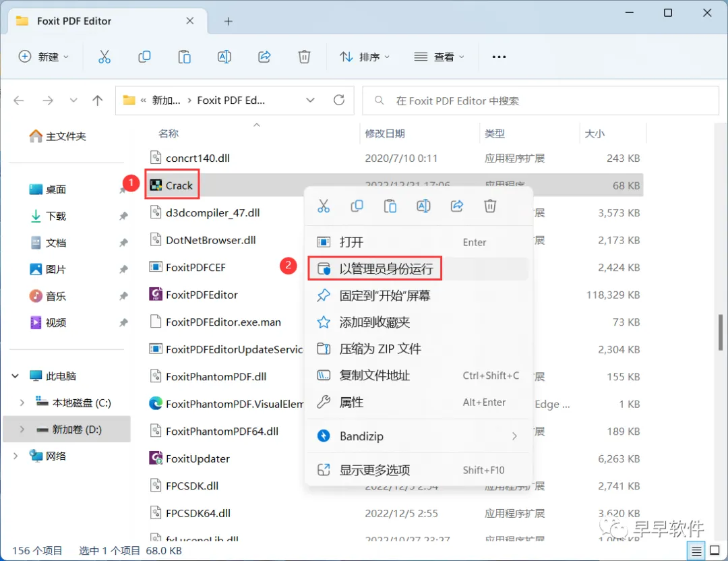Select 添加到收藏夹 menu entry

[x=419, y=322]
